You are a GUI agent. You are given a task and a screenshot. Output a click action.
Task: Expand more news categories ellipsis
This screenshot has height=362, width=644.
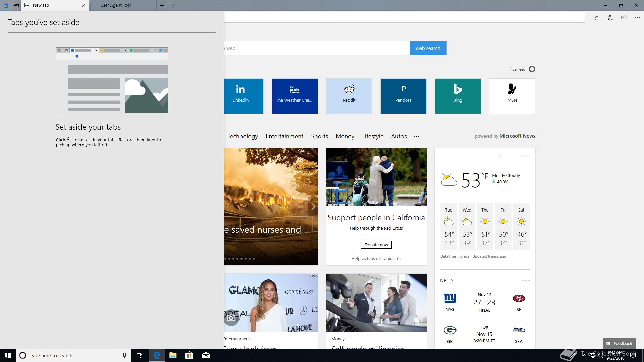[416, 136]
